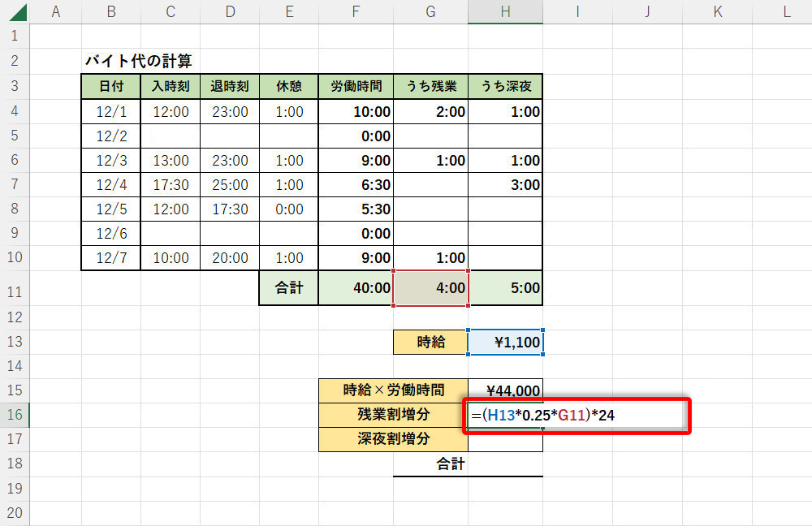This screenshot has width=812, height=526.
Task: Select column F header
Action: pos(356,12)
